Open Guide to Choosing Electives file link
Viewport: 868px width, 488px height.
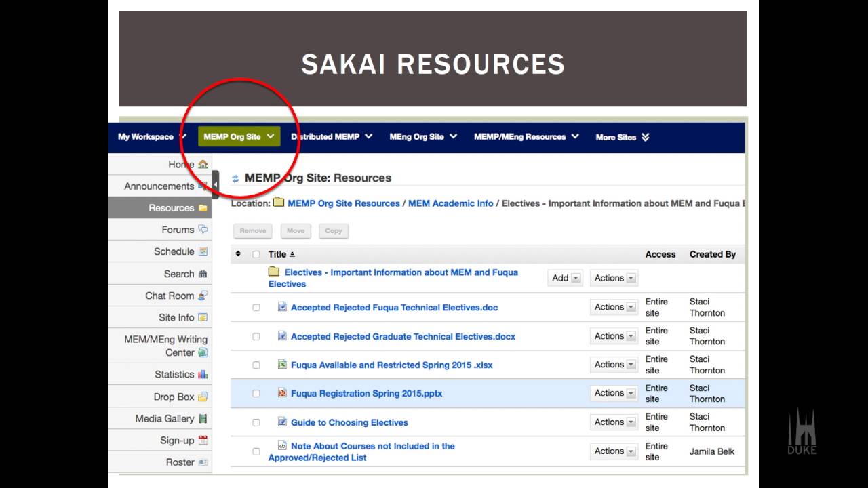[349, 422]
